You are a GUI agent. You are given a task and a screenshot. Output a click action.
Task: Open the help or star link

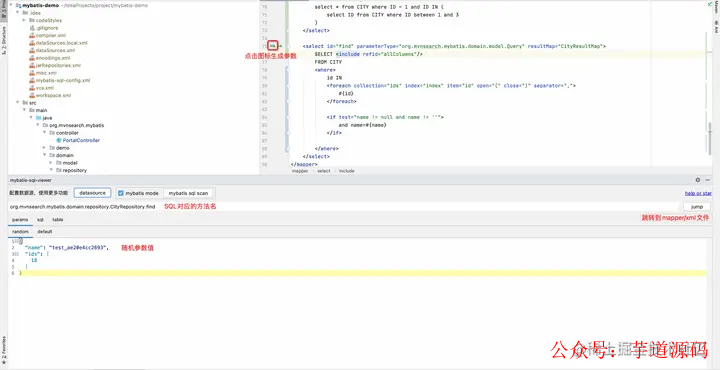tap(698, 193)
